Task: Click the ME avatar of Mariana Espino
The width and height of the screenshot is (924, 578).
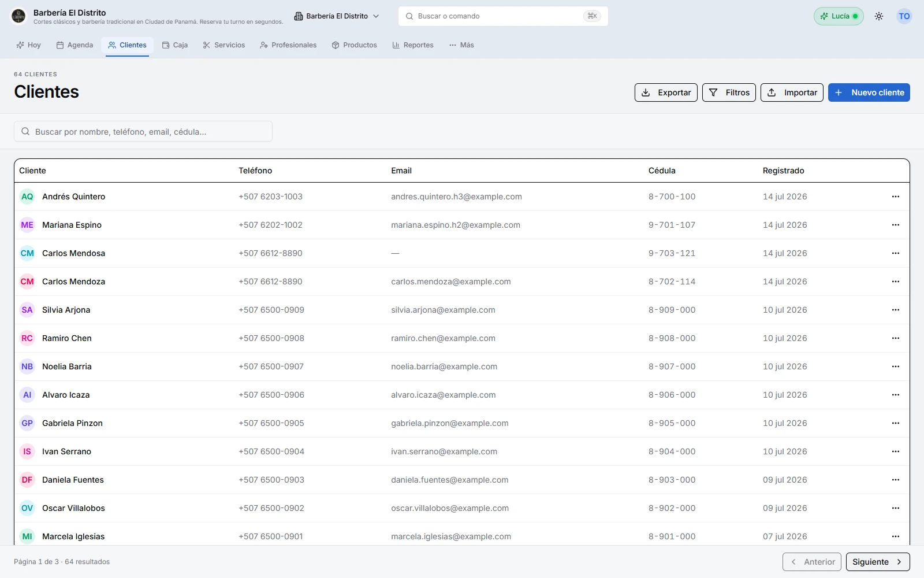Action: click(27, 225)
